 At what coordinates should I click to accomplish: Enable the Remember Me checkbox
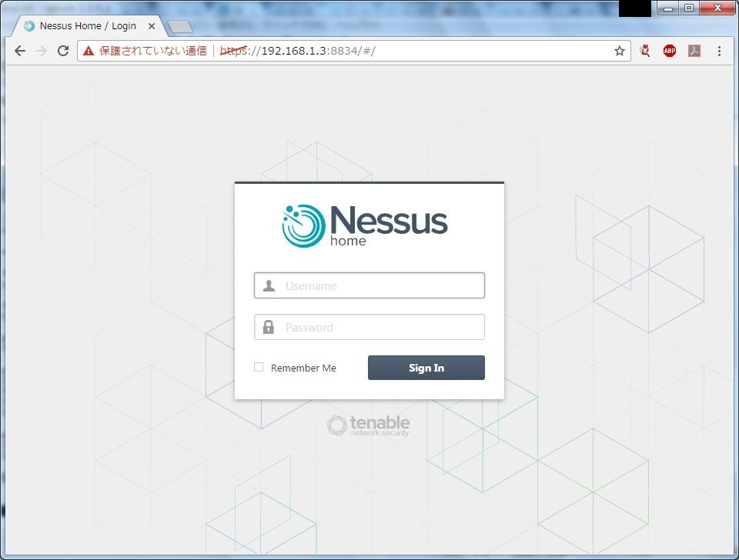(259, 367)
